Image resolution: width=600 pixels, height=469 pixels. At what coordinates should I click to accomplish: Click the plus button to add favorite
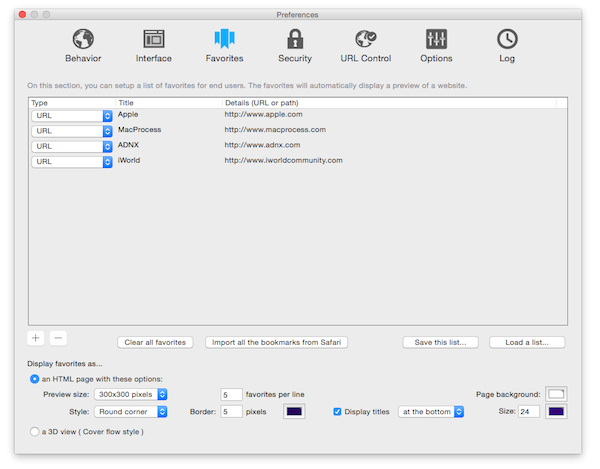pos(36,339)
